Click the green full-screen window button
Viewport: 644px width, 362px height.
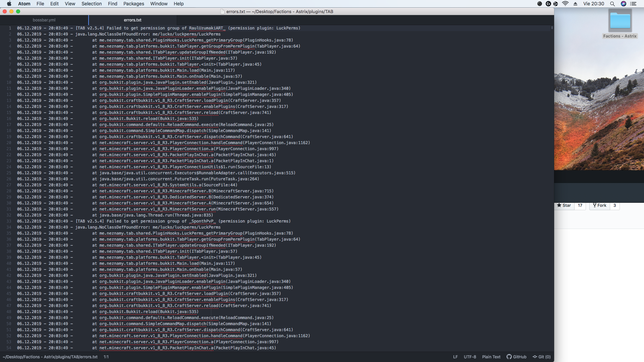click(18, 11)
